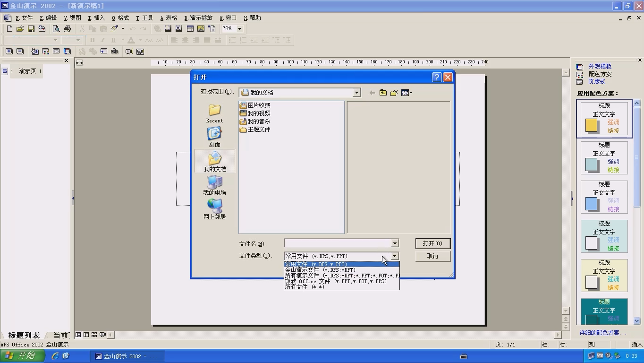Image resolution: width=644 pixels, height=363 pixels.
Task: Apply the light blue color scheme thumbnail
Action: [604, 197]
